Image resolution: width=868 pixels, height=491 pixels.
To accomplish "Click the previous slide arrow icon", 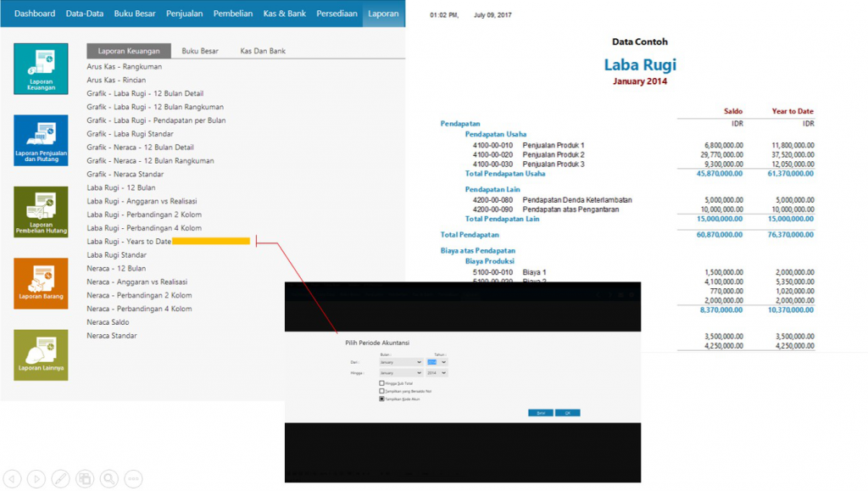I will [x=12, y=478].
